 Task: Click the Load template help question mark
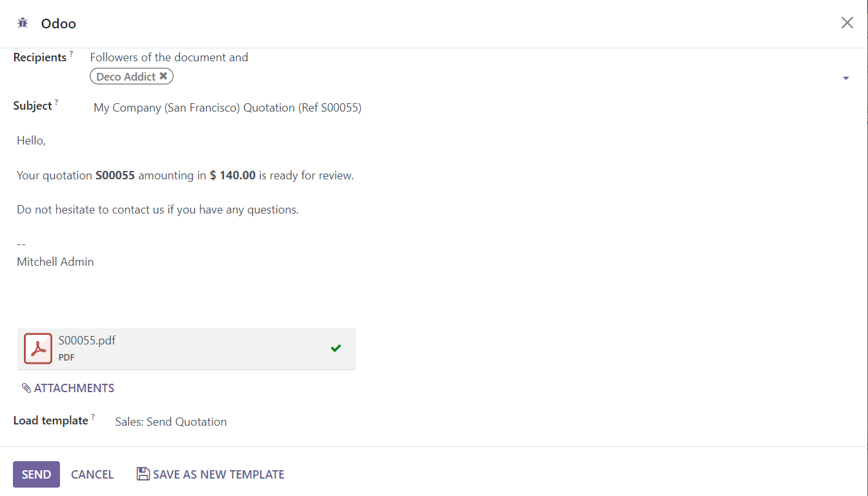tap(93, 417)
